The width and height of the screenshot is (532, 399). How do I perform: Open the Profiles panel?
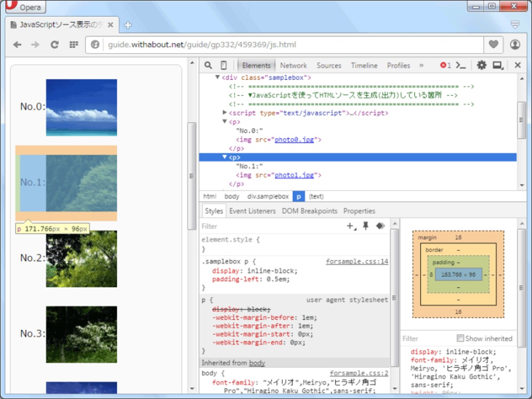coord(399,65)
